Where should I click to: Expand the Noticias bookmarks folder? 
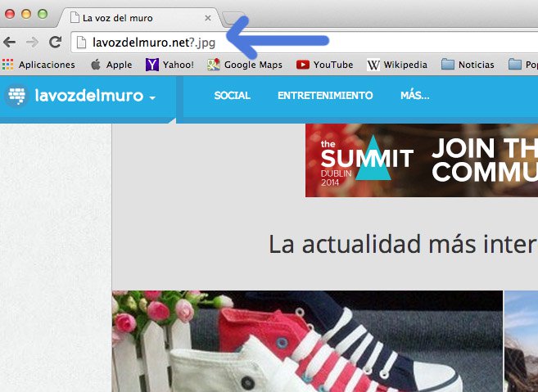(468, 65)
